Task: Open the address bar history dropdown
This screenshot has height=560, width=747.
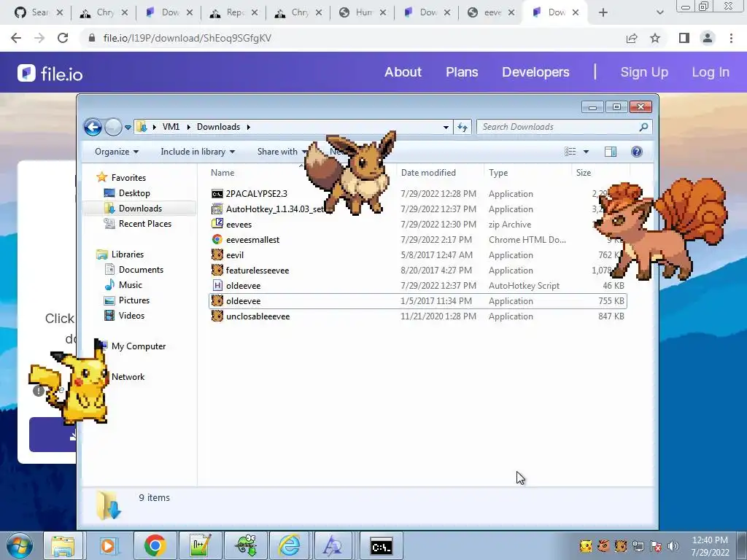Action: coord(446,127)
